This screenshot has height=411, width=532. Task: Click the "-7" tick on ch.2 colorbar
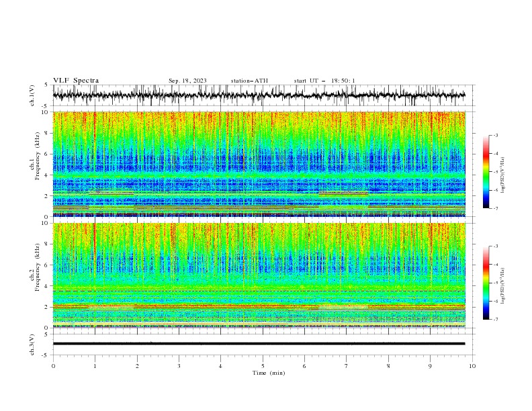pos(496,320)
